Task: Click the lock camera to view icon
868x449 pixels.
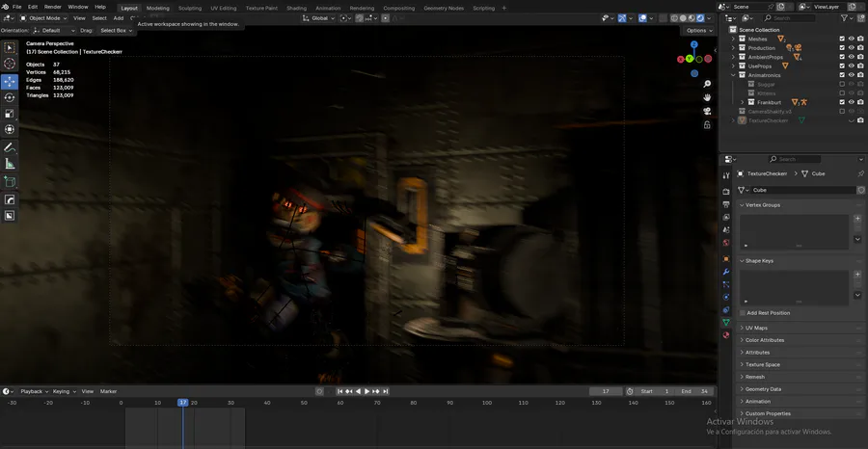Action: click(x=707, y=125)
